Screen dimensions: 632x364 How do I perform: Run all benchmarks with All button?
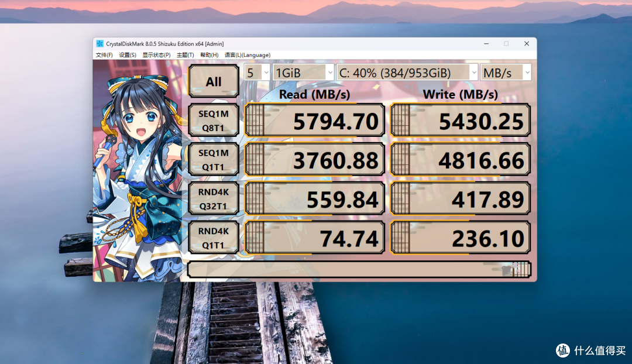(x=214, y=81)
